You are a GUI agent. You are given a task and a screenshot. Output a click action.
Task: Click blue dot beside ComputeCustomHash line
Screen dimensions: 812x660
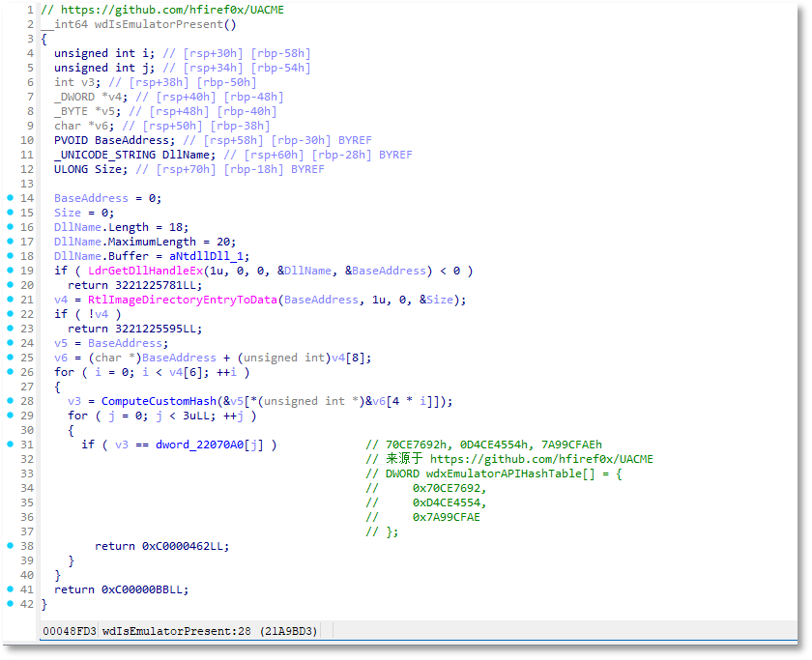tap(11, 401)
